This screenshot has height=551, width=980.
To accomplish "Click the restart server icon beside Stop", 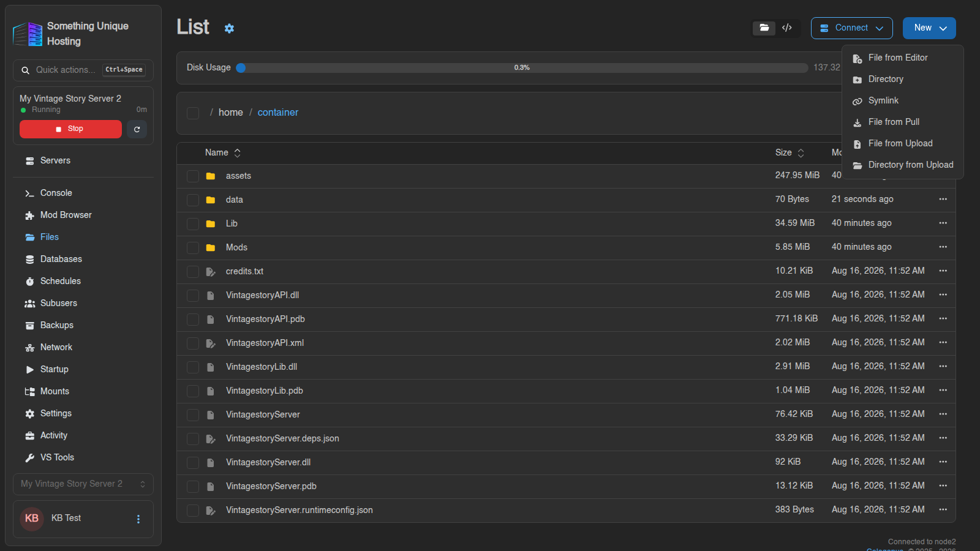I will point(137,129).
